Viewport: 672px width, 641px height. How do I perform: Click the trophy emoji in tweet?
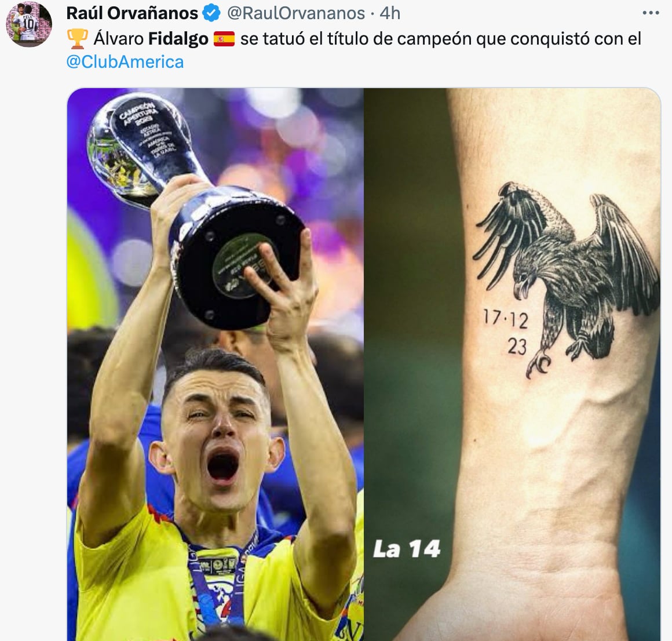[x=78, y=39]
